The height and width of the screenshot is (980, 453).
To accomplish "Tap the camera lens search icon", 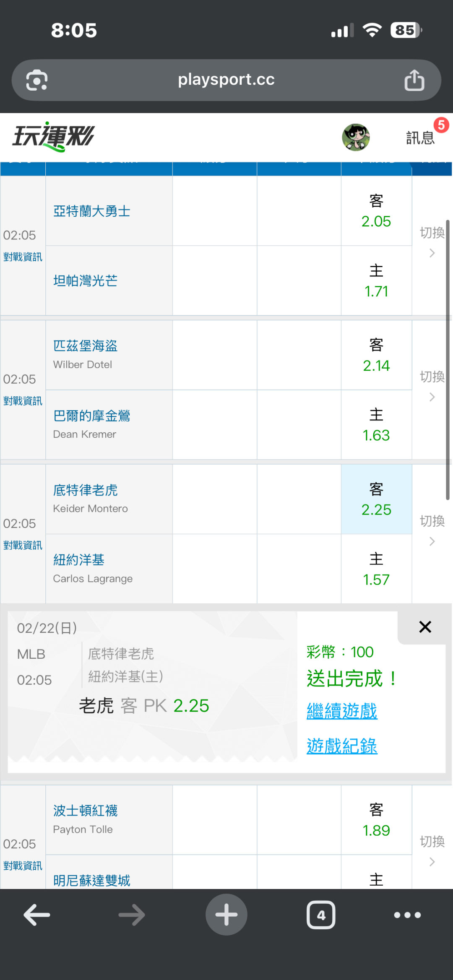I will [37, 80].
